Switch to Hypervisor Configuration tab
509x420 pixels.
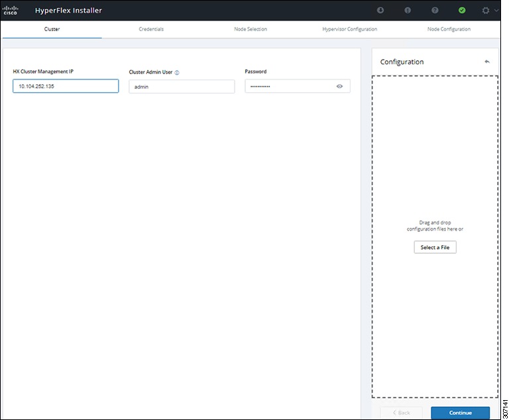tap(350, 29)
